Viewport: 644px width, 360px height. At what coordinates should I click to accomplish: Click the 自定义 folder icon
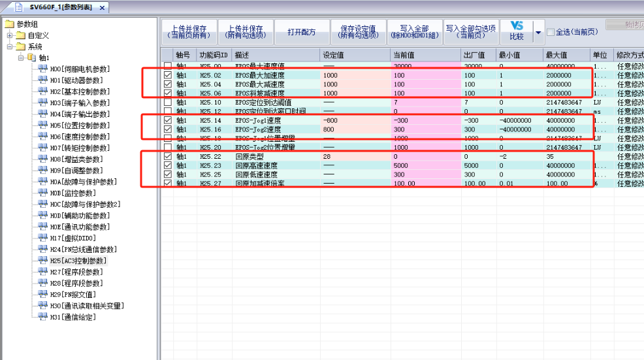point(20,35)
